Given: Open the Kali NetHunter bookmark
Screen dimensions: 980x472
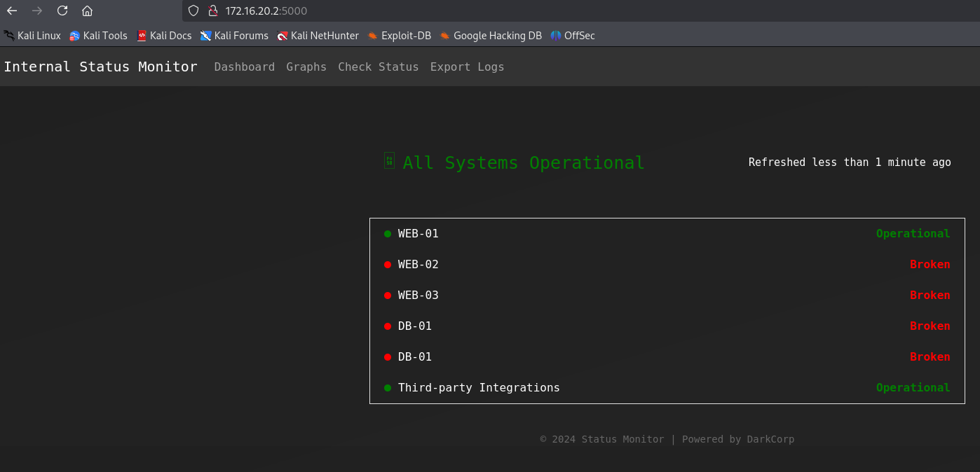Looking at the screenshot, I should pyautogui.click(x=318, y=35).
